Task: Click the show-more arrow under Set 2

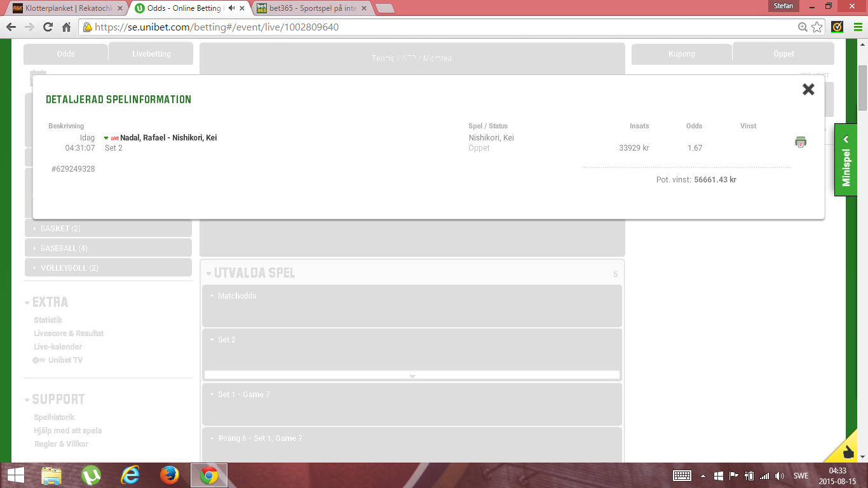Action: point(412,376)
